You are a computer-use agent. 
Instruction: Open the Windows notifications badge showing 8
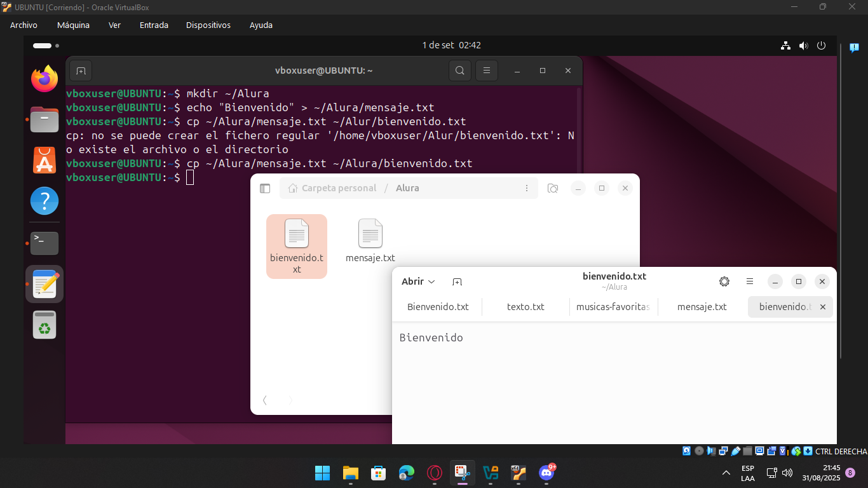850,473
